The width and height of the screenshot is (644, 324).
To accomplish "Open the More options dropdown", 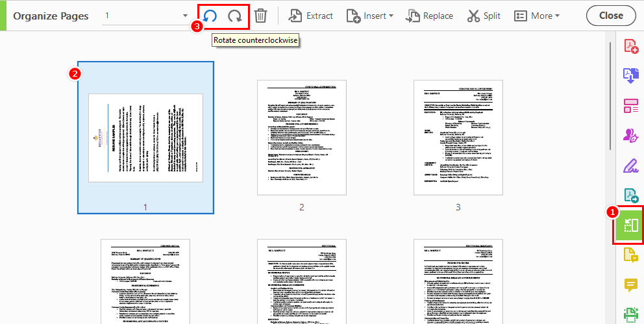I will 537,16.
